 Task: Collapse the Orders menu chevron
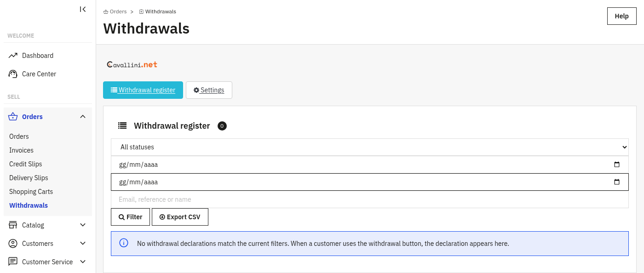click(x=83, y=117)
